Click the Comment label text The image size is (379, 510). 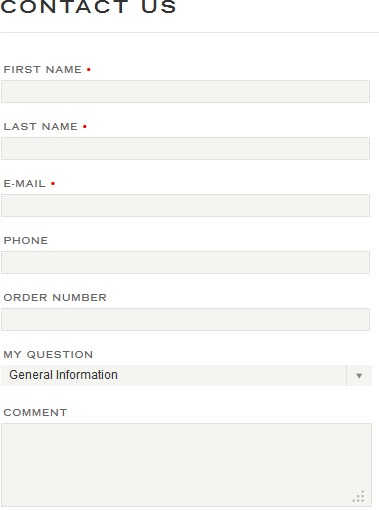tap(35, 413)
